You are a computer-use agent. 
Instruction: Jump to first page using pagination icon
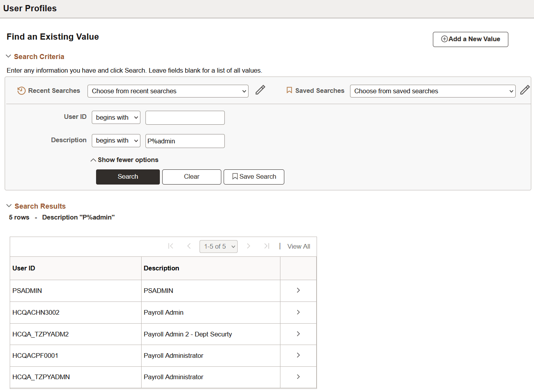click(x=170, y=246)
